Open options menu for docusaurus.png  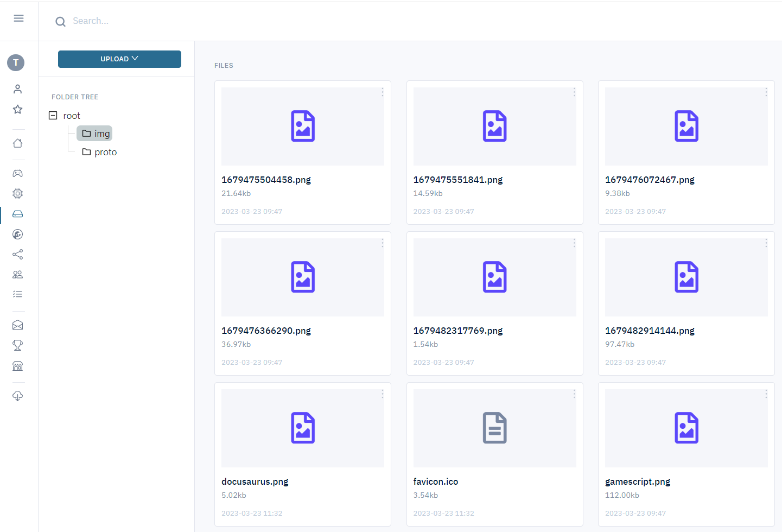[382, 394]
